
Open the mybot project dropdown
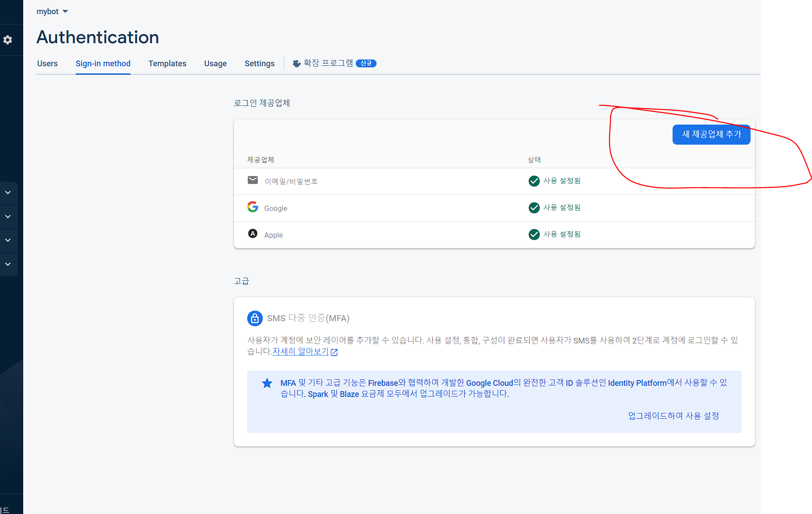pyautogui.click(x=52, y=12)
